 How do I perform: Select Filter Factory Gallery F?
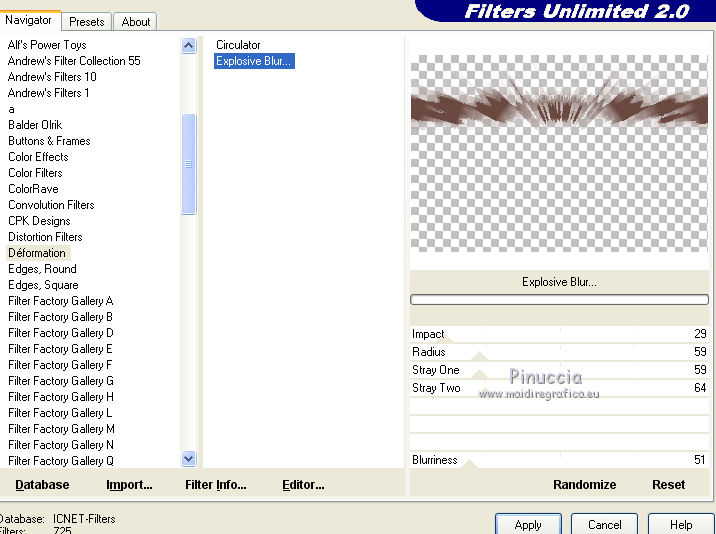click(x=60, y=365)
